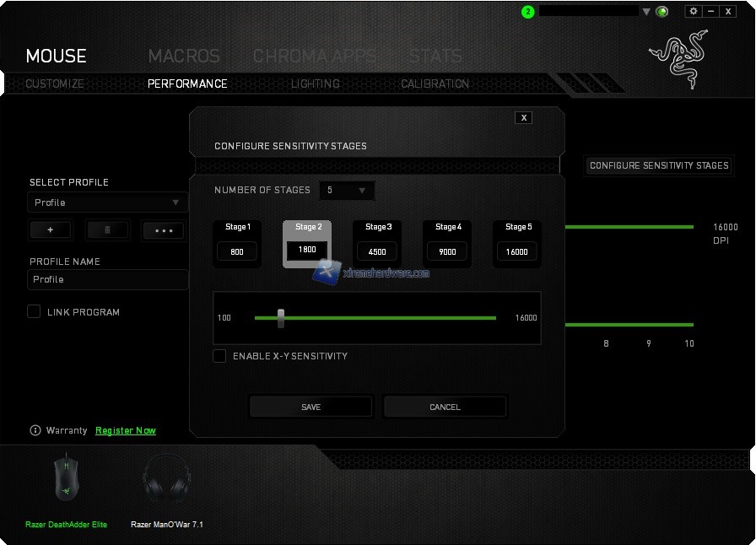Open more profile options (three dots)
The height and width of the screenshot is (545, 756).
[x=163, y=230]
